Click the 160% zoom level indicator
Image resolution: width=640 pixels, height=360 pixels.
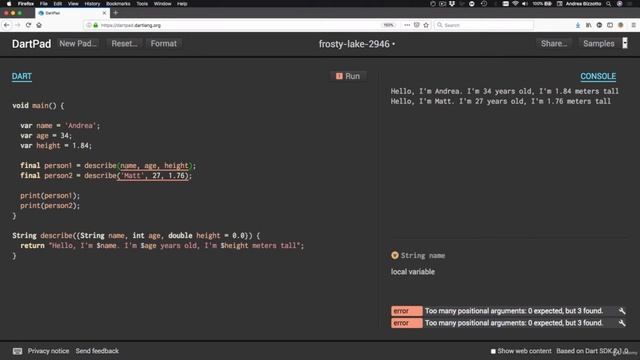point(389,25)
